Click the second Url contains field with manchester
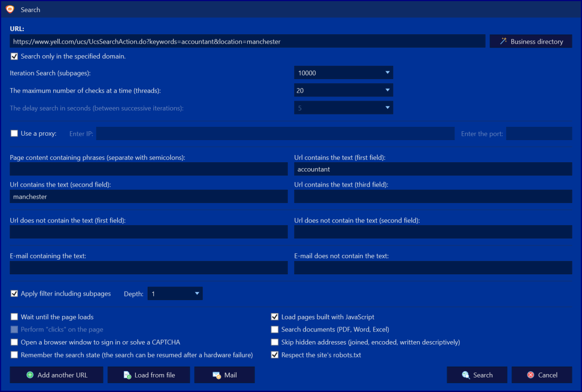This screenshot has height=392, width=582. pyautogui.click(x=149, y=196)
